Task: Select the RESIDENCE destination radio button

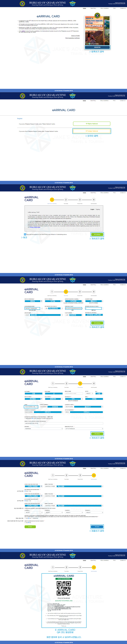Action: [25, 419]
